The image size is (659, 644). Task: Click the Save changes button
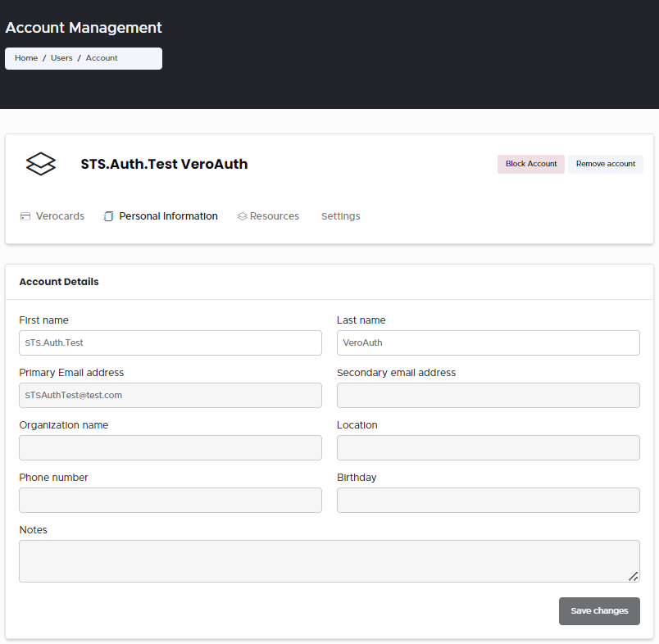pyautogui.click(x=599, y=611)
